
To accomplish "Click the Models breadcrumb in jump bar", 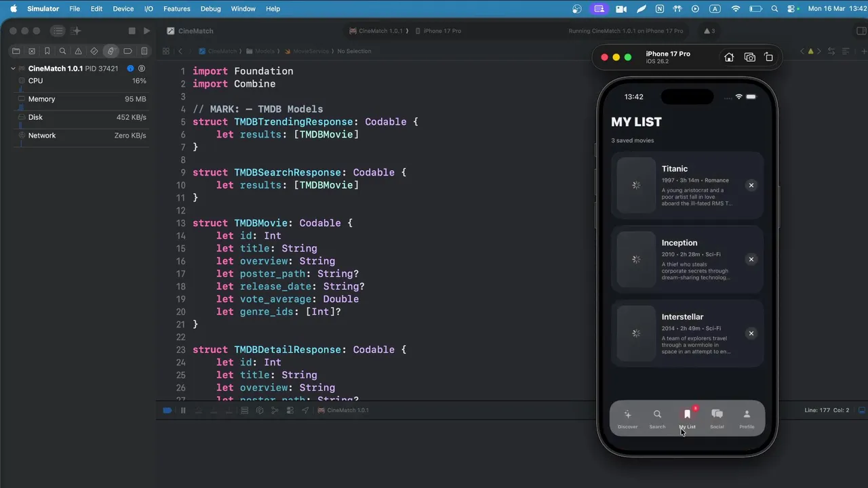I will point(260,52).
